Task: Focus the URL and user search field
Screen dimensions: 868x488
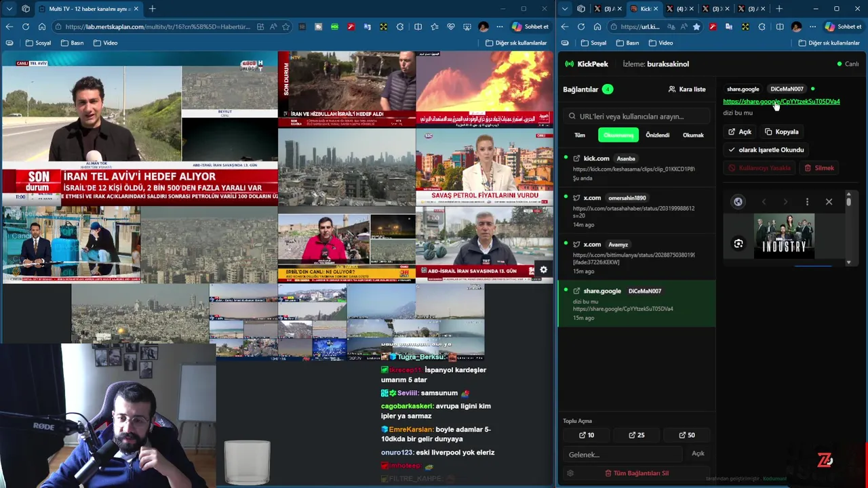Action: click(636, 116)
